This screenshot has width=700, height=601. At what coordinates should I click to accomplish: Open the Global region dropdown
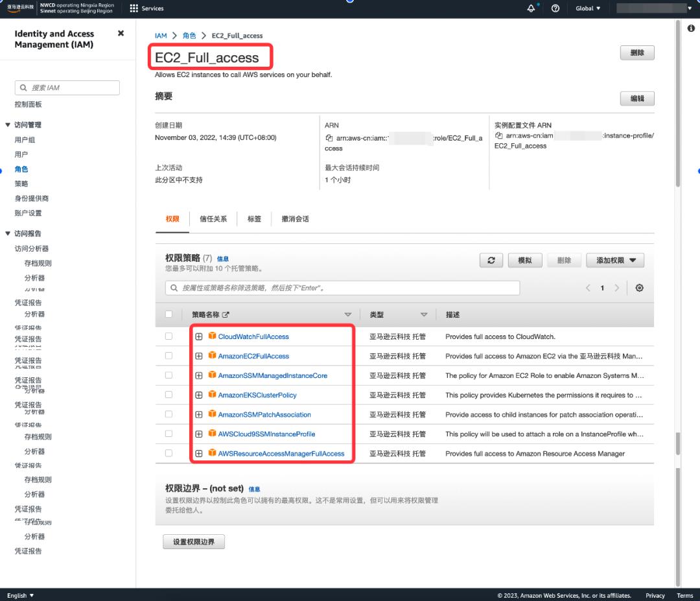pyautogui.click(x=588, y=8)
